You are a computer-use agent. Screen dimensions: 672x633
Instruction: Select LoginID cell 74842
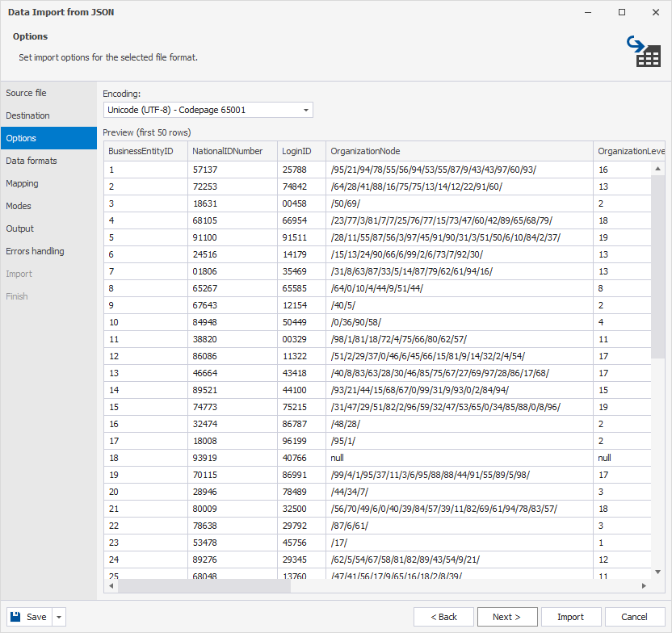tap(302, 187)
